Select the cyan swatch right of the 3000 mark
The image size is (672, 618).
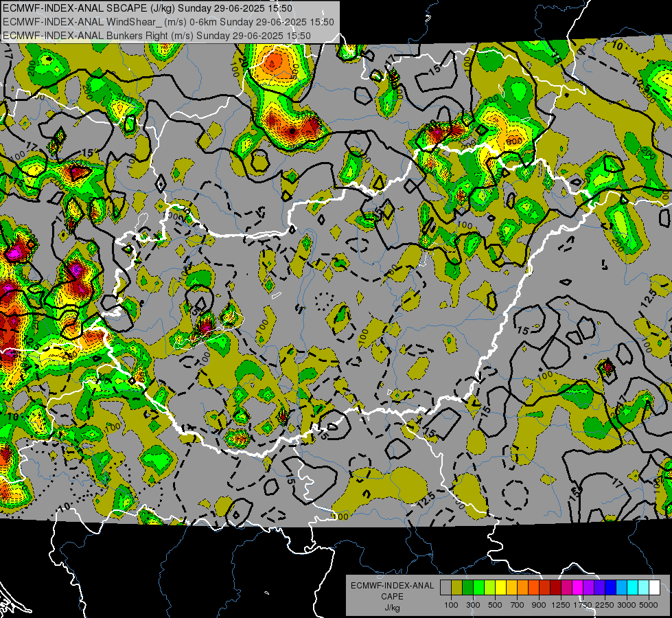tap(633, 588)
